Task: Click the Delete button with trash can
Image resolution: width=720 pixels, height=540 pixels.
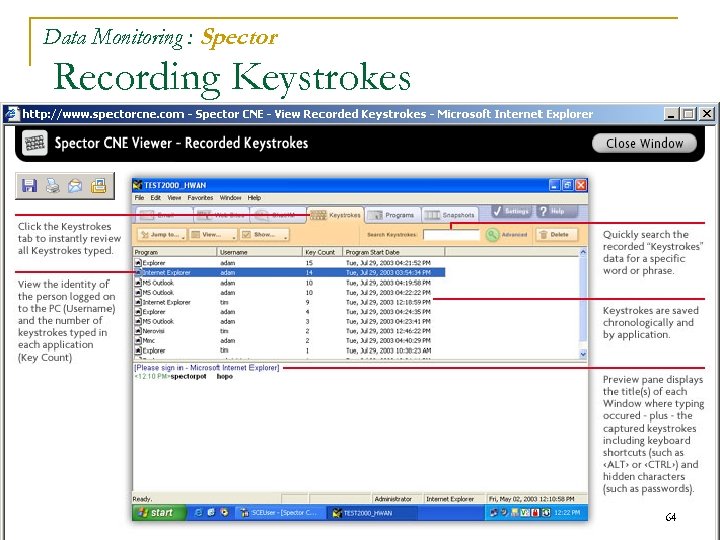Action: point(555,235)
